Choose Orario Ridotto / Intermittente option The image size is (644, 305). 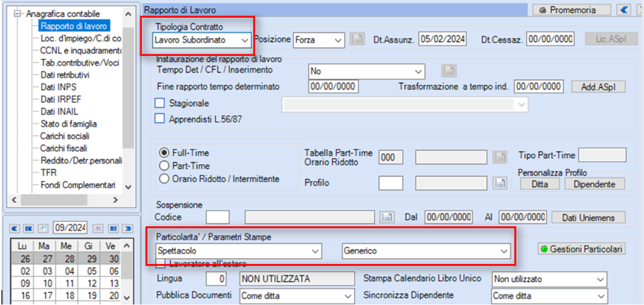tap(164, 179)
